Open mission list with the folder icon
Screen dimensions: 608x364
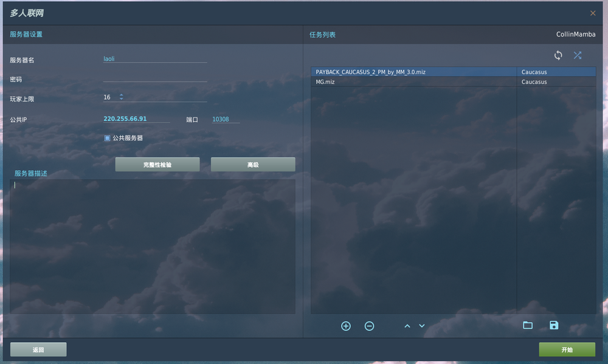point(528,325)
